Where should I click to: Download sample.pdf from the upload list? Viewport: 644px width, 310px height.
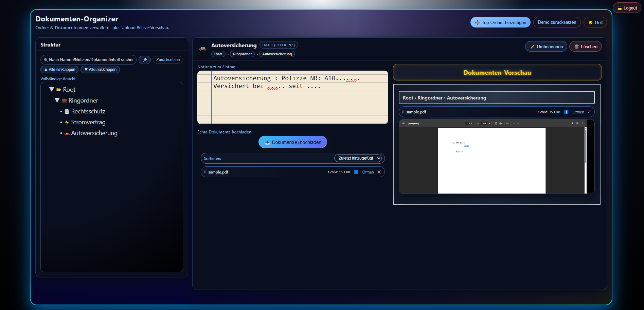point(356,172)
